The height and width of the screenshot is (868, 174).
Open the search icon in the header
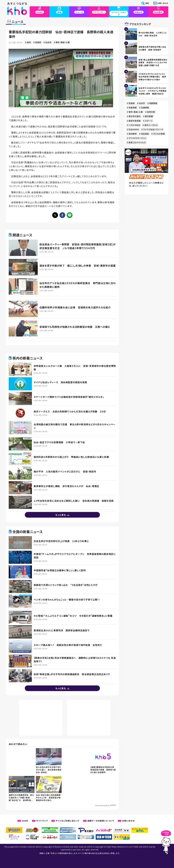145,3
